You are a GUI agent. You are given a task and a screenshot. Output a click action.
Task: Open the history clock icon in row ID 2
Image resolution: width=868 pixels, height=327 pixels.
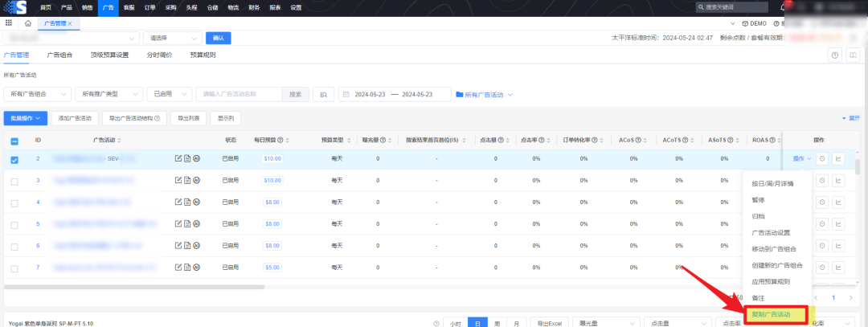pyautogui.click(x=823, y=158)
